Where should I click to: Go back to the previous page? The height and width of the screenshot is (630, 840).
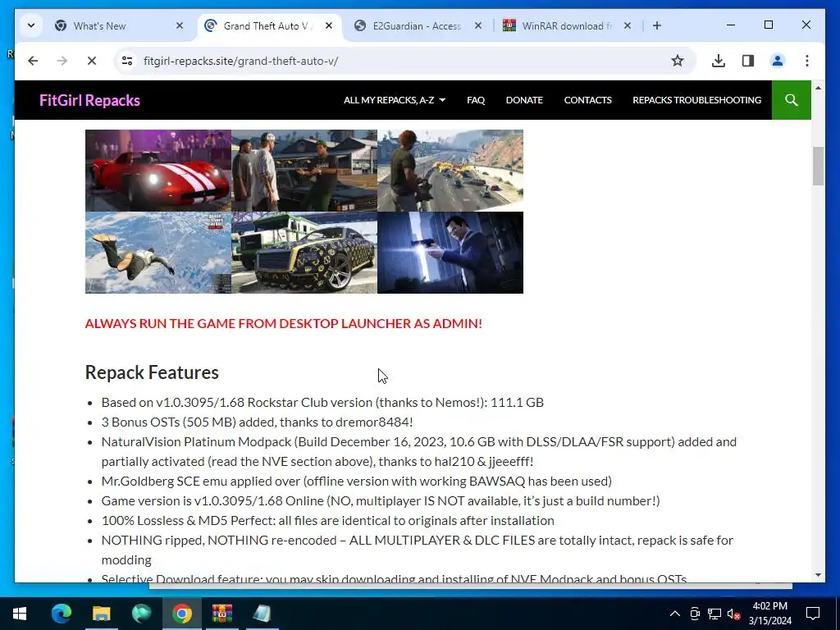click(x=33, y=61)
